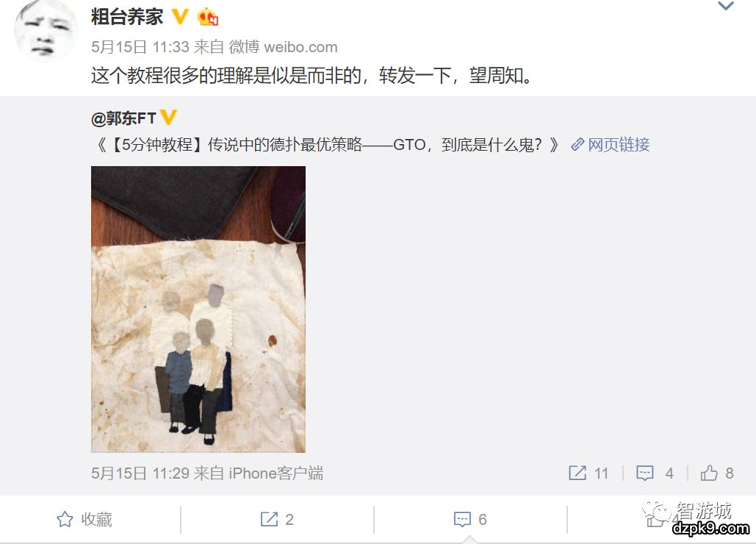Viewport: 756px width, 544px height.
Task: Click the 5月15日 11:33 post timestamp
Action: [x=140, y=47]
